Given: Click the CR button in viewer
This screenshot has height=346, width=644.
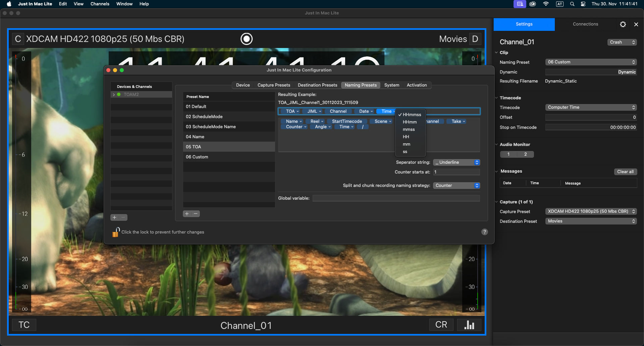Looking at the screenshot, I should tap(441, 325).
